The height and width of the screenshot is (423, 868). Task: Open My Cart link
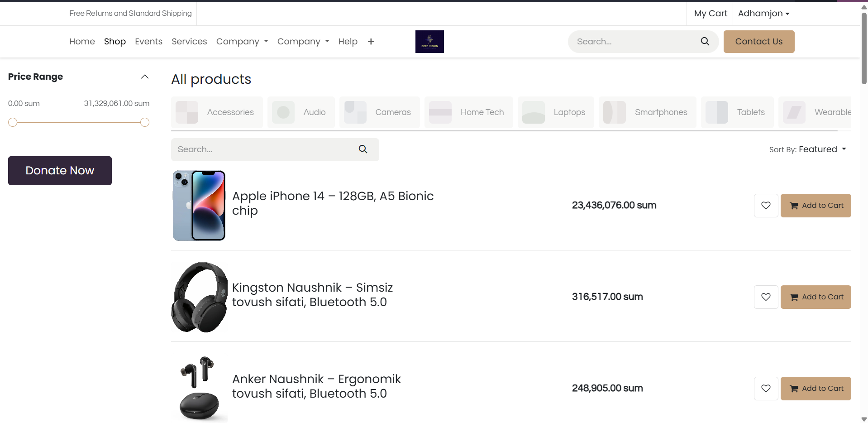pyautogui.click(x=710, y=14)
